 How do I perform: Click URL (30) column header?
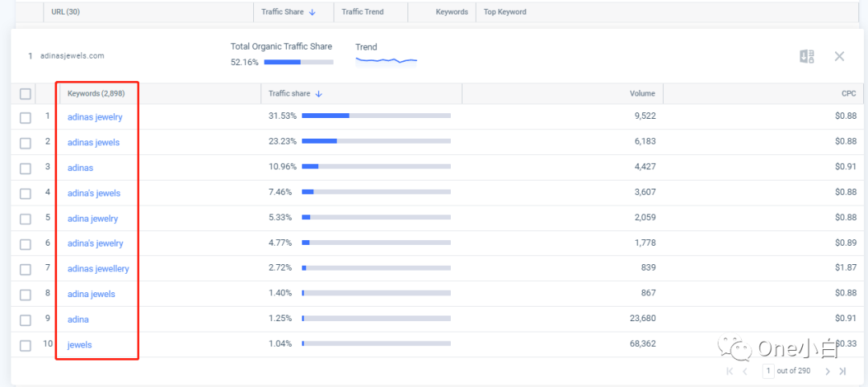pos(66,12)
